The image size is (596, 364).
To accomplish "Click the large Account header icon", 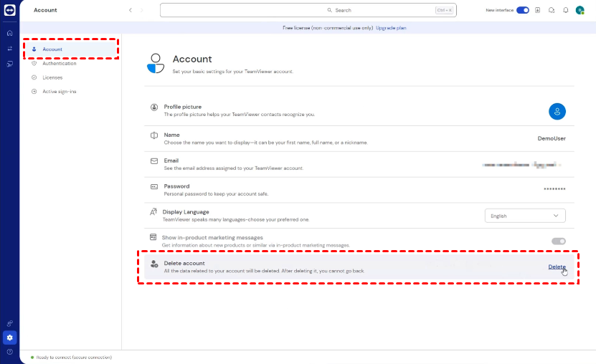I will pos(156,63).
